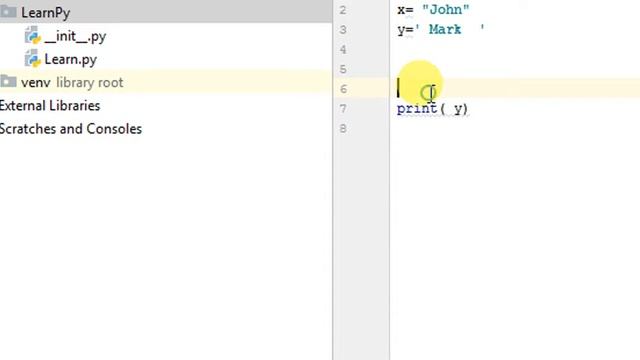Click line number 3 in gutter

343,30
